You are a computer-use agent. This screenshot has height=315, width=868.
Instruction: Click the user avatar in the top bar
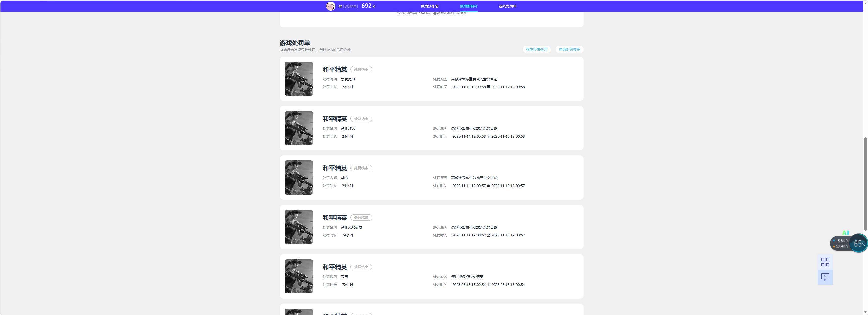click(x=330, y=6)
